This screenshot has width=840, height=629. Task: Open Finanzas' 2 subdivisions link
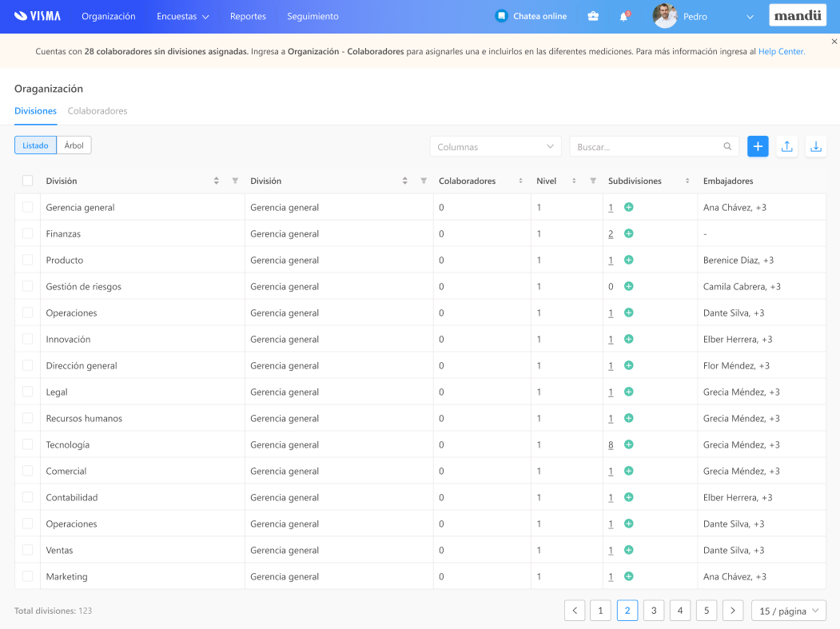click(611, 233)
